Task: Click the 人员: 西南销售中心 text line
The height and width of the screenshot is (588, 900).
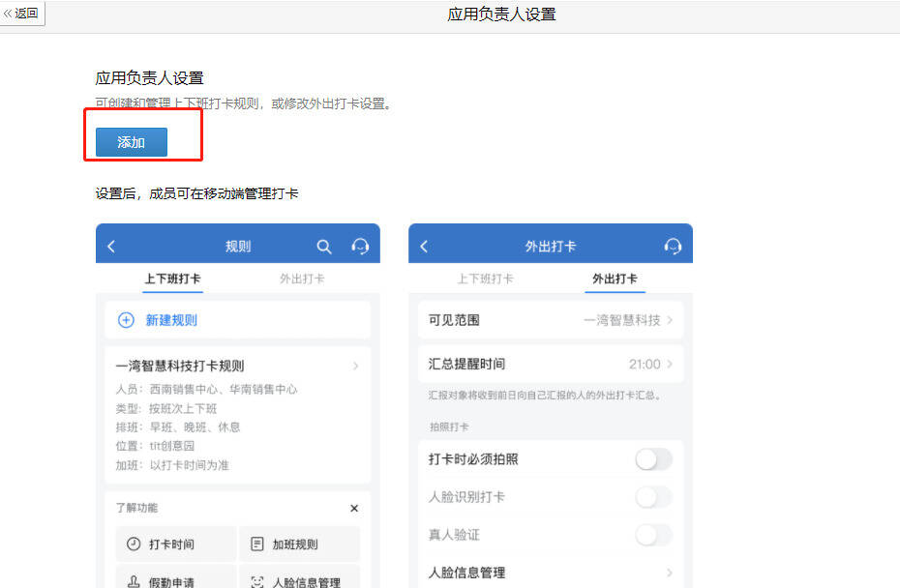Action: coord(207,390)
